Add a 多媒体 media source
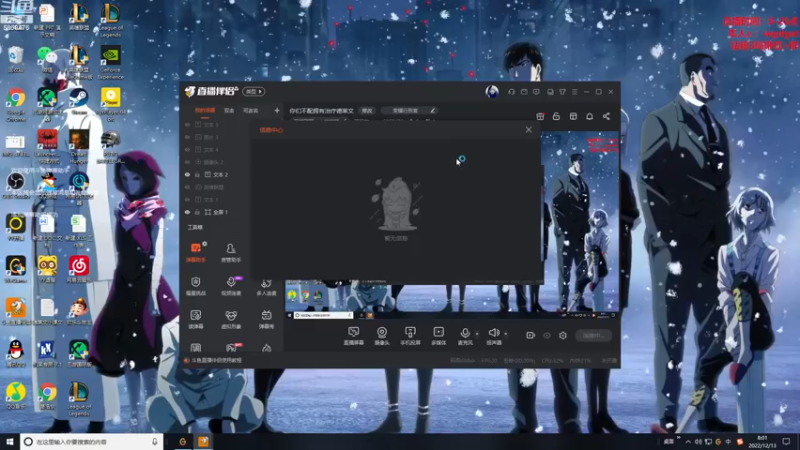Screen dimensions: 800x450 [438, 336]
